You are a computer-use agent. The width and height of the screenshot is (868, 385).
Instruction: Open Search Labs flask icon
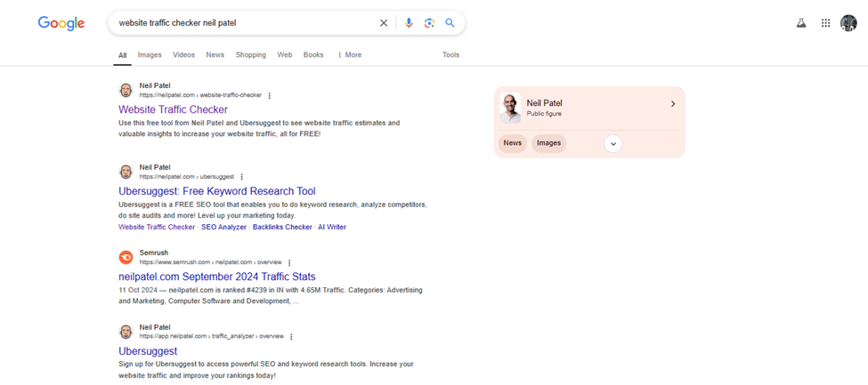[x=801, y=23]
